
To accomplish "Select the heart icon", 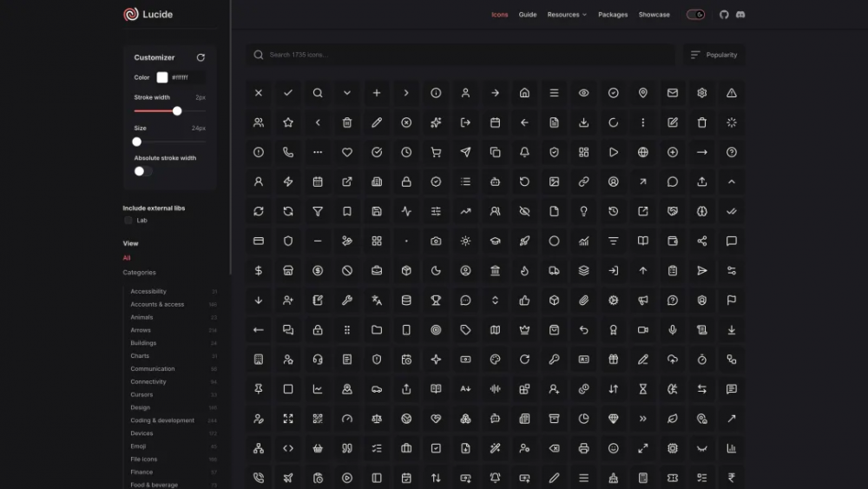I will tap(347, 152).
